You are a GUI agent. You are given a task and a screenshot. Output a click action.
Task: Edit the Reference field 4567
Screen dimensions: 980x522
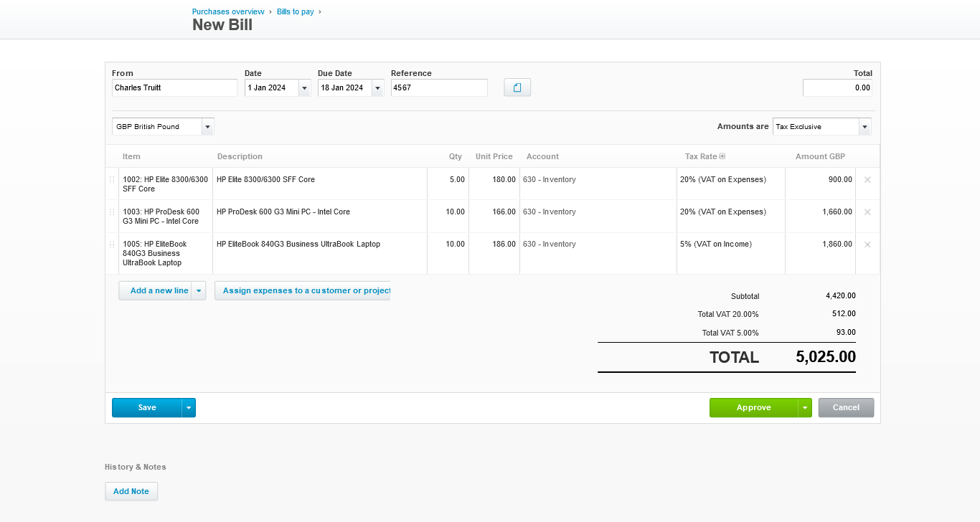pyautogui.click(x=439, y=87)
